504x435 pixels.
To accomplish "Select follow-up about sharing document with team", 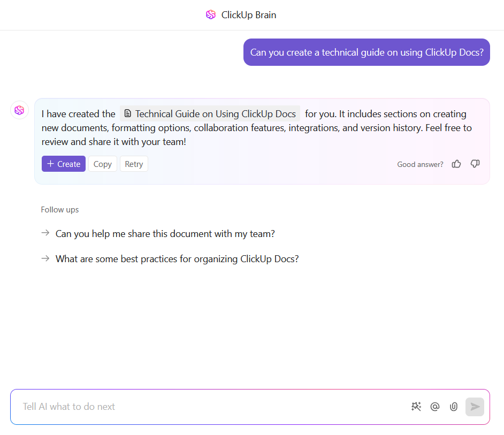I will [165, 234].
